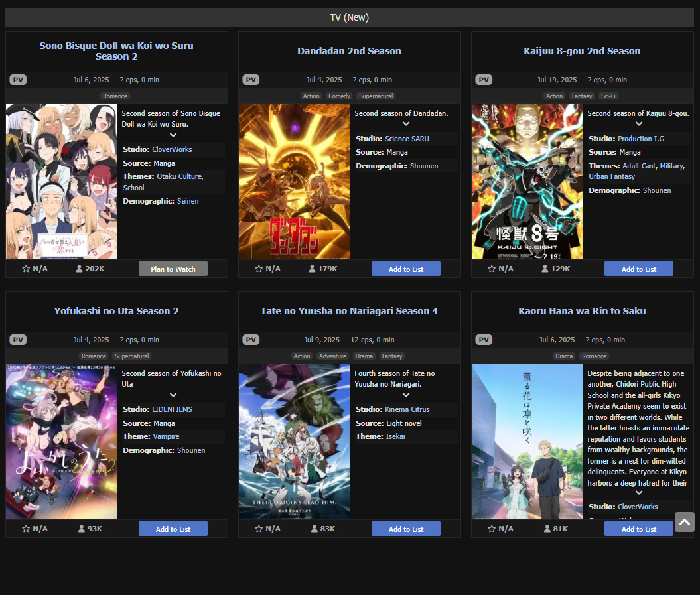
Task: Expand the Dandadan 2nd Season synopsis
Action: [406, 123]
